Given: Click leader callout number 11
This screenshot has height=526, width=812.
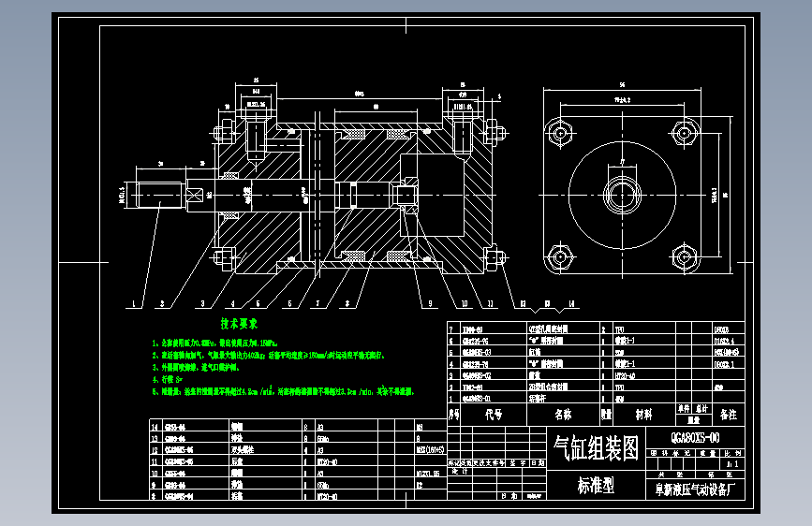Looking at the screenshot, I should pos(490,304).
